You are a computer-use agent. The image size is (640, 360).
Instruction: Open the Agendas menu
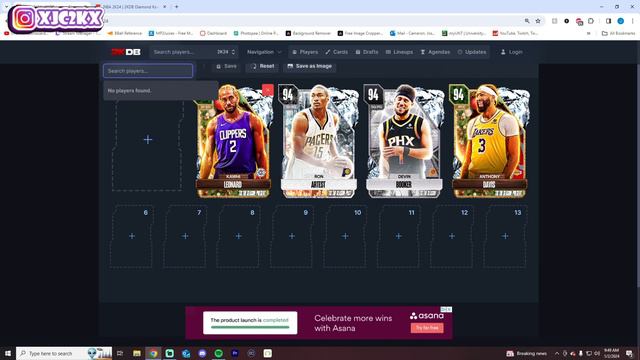click(x=435, y=52)
